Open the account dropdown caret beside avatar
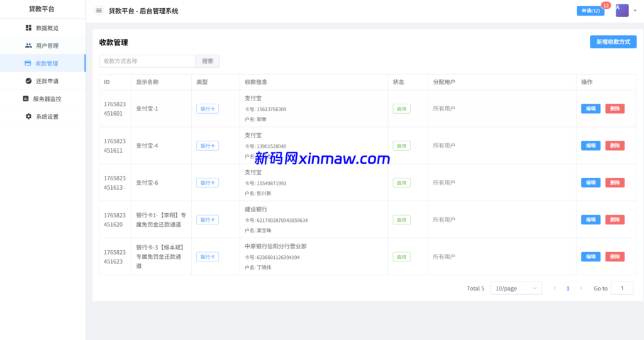Viewport: 644px width, 340px height. coord(635,11)
